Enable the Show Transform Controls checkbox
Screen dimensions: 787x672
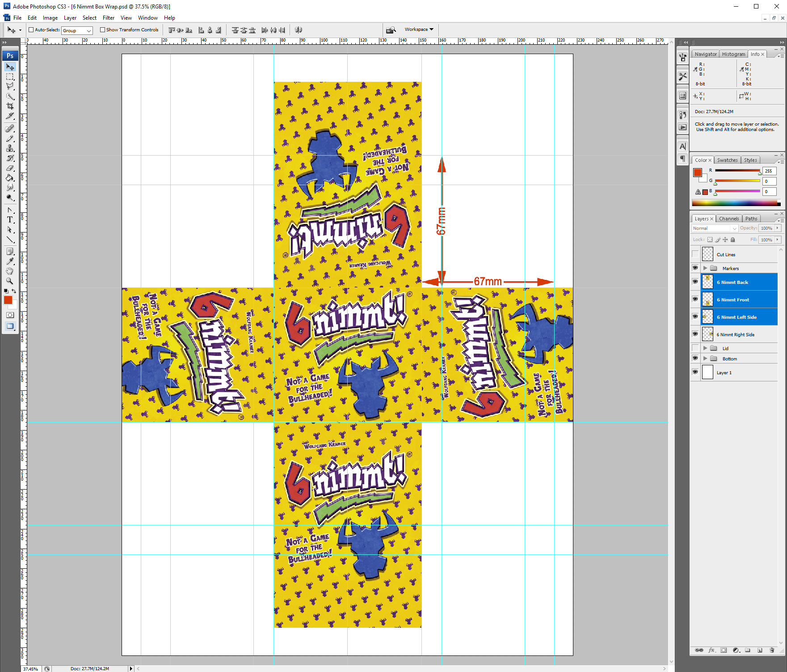tap(103, 30)
